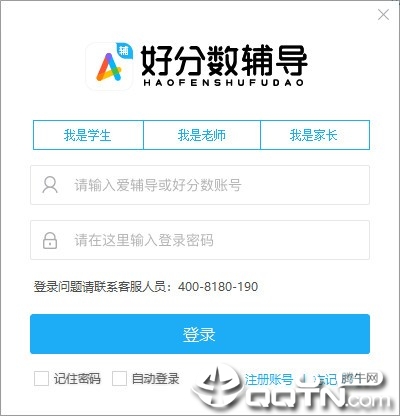Screen dimensions: 400x416
Task: Choose the 我是家长 tab
Action: (x=315, y=135)
